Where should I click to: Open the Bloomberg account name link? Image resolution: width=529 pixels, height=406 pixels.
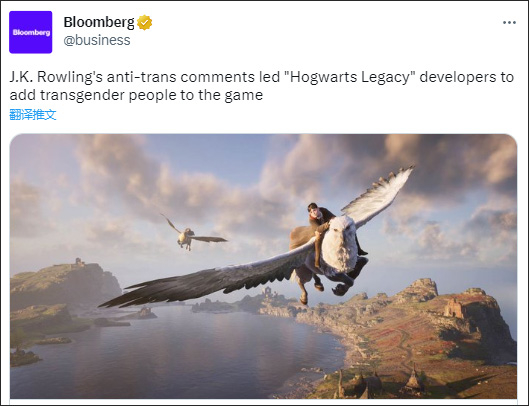[x=99, y=22]
